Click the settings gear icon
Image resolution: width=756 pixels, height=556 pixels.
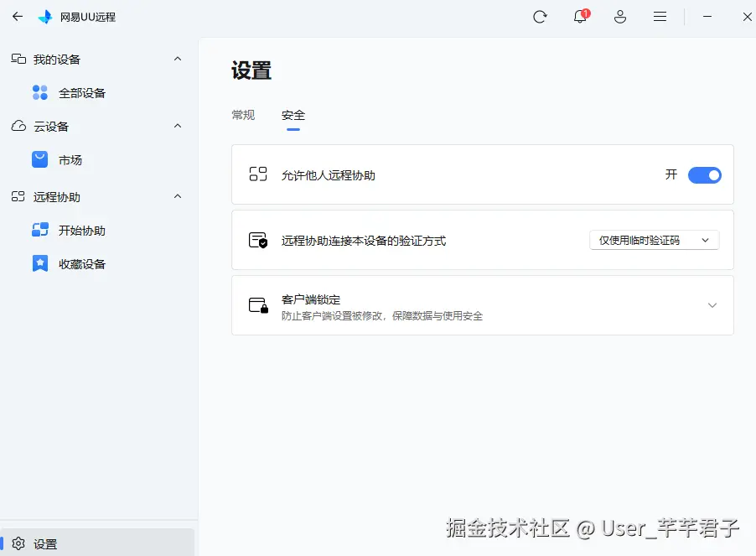click(x=18, y=543)
